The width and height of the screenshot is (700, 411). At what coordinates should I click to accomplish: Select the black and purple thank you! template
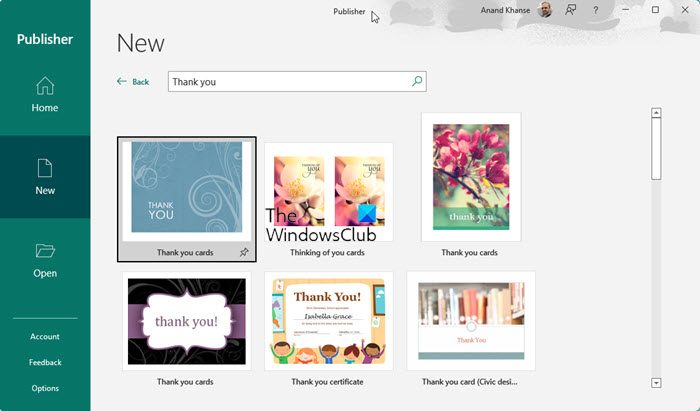[187, 321]
